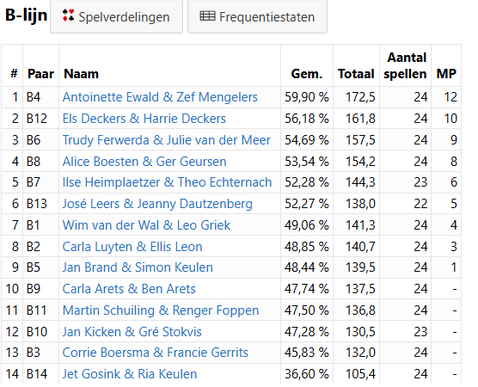Open Carla Luyten & Ellis Leon link
478x387 pixels.
(x=132, y=247)
